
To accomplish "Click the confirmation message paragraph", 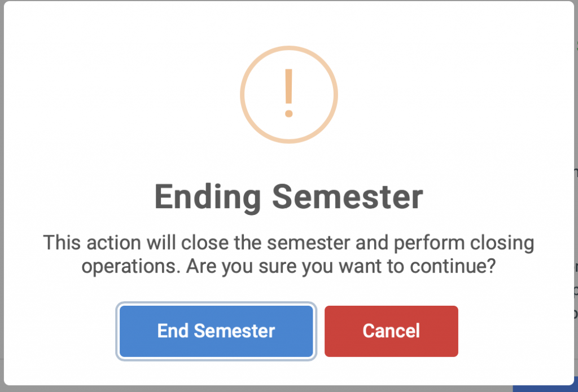I will coord(288,254).
